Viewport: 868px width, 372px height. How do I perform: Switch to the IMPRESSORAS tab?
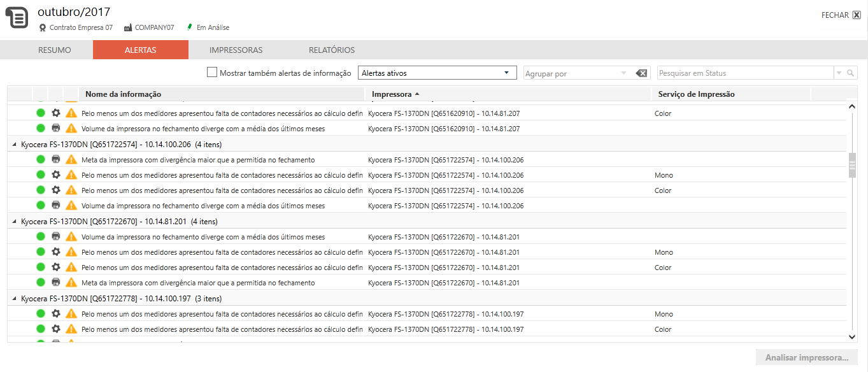(236, 50)
